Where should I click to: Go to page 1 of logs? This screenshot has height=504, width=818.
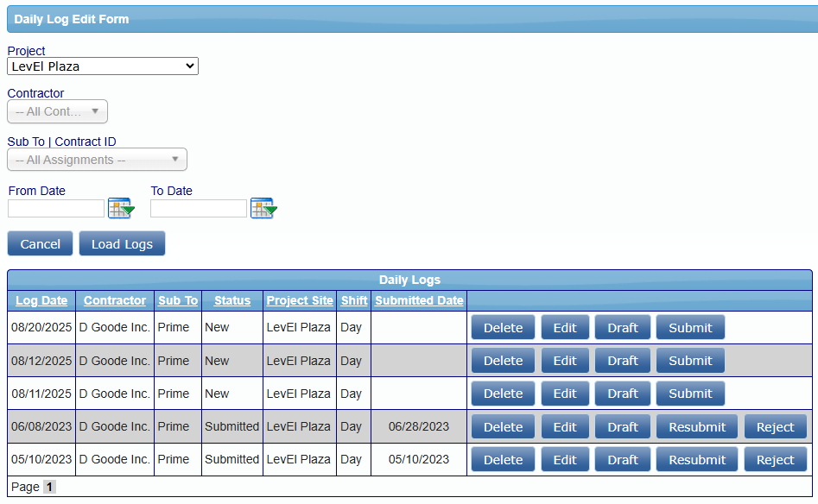(49, 487)
